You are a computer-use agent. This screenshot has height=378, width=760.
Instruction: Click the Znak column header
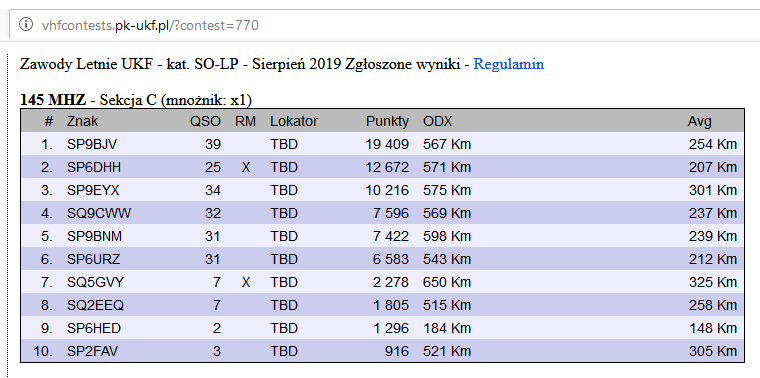[x=82, y=121]
